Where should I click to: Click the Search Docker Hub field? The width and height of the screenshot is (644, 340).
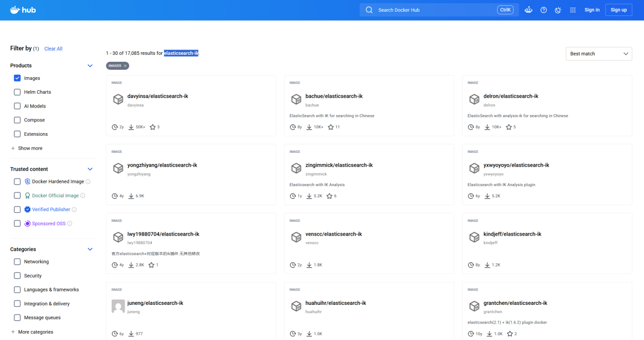coord(439,10)
